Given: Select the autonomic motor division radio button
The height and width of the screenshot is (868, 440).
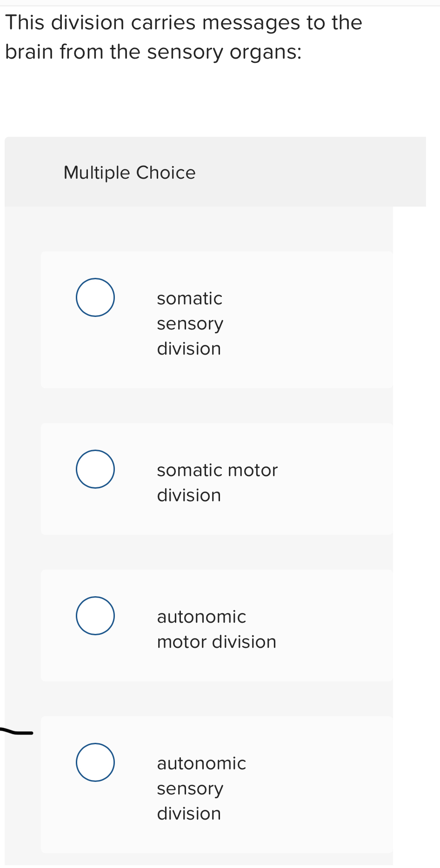Looking at the screenshot, I should point(95,615).
